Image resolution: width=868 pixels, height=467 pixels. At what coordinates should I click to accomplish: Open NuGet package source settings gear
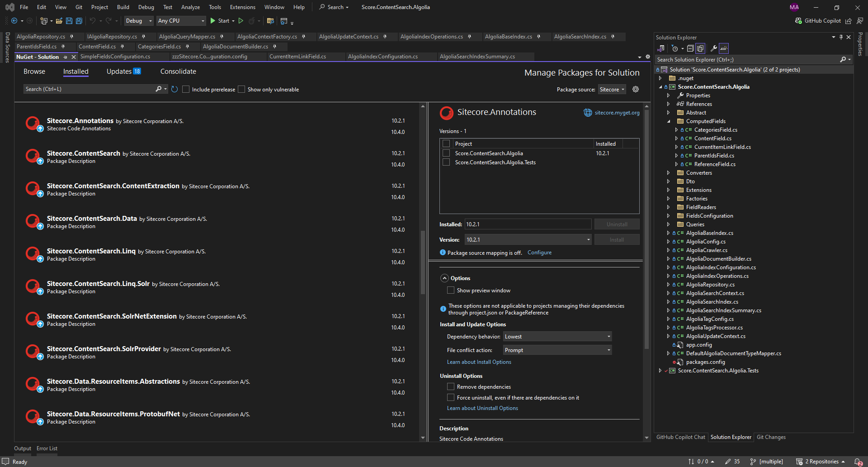636,89
